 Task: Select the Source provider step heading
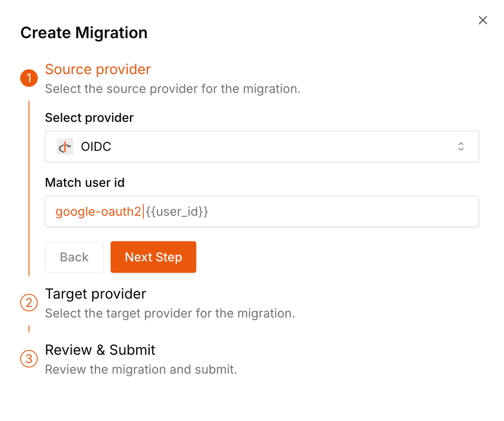tap(98, 69)
